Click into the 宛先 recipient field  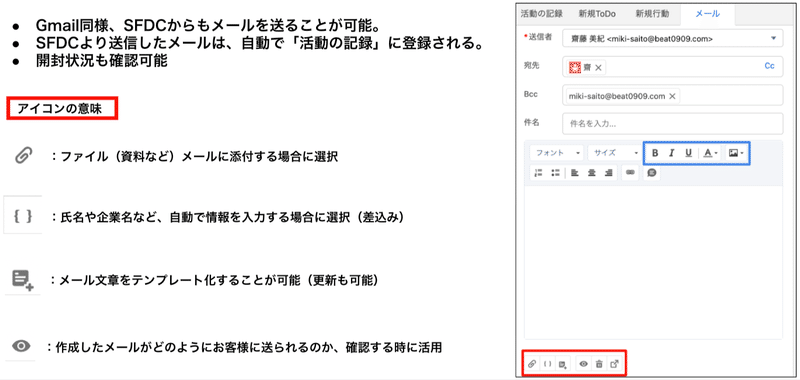[x=672, y=67]
